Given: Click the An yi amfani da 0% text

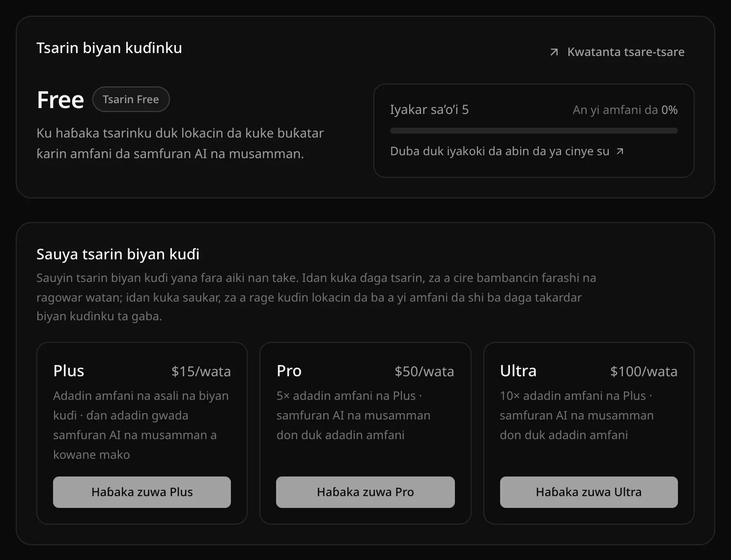Looking at the screenshot, I should [625, 110].
